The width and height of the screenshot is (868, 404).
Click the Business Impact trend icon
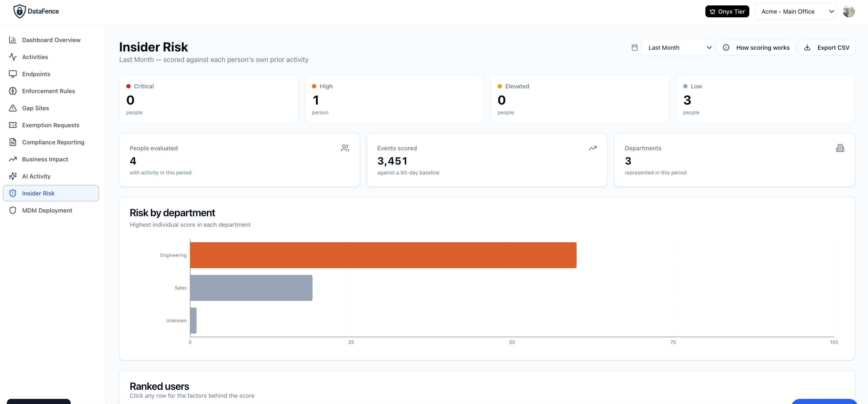coord(13,159)
